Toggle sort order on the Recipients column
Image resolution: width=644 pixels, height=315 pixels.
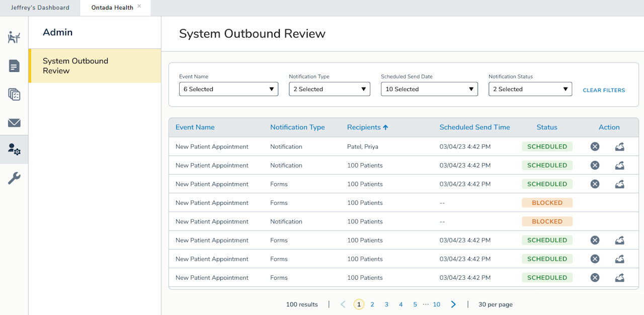pos(368,127)
